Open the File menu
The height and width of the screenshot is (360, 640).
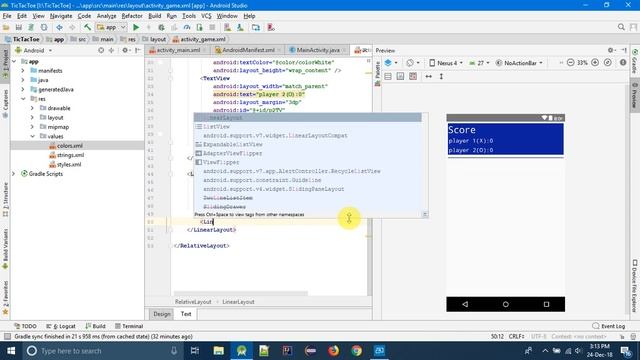tap(7, 16)
